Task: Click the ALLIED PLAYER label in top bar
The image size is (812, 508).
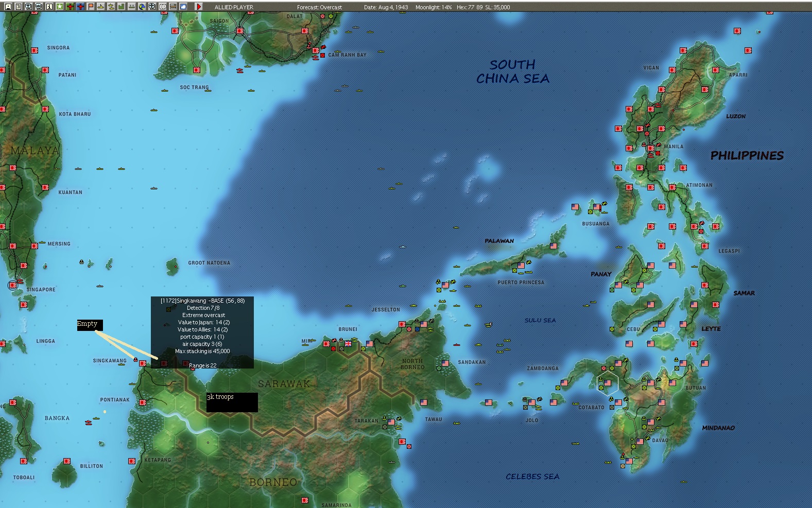Action: point(234,7)
